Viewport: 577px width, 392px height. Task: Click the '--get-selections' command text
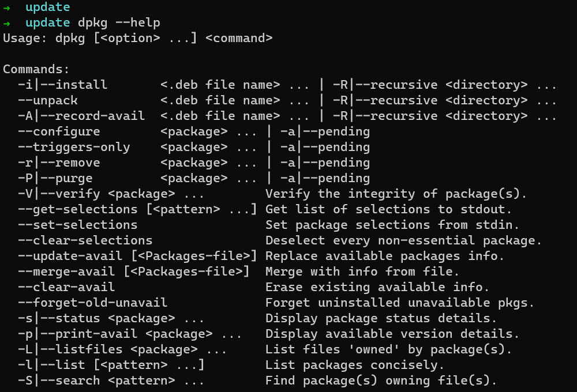(77, 209)
